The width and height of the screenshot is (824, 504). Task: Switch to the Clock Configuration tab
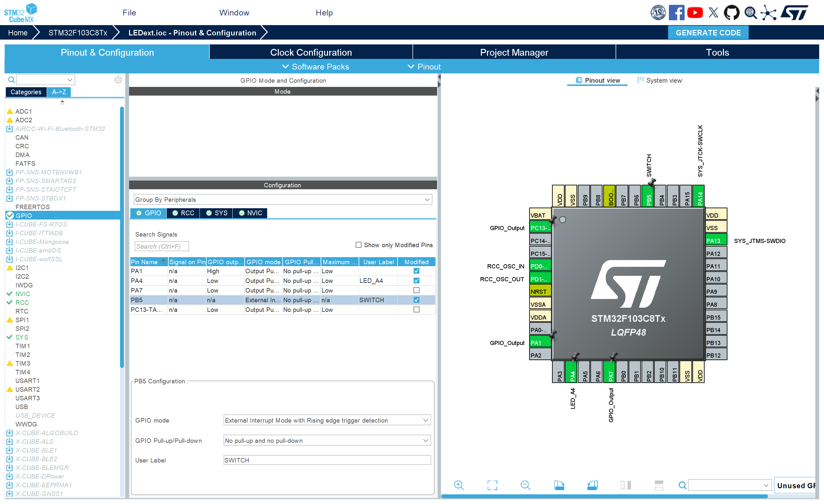pos(311,52)
